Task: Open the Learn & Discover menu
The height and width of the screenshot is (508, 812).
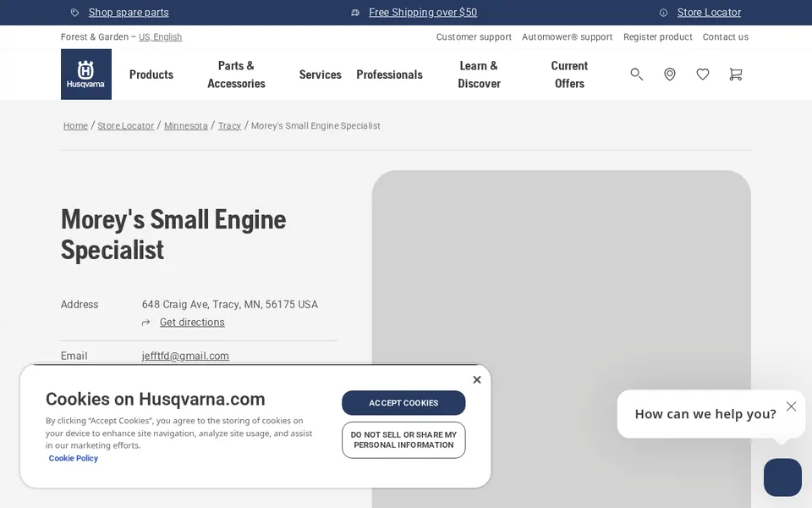Action: [x=479, y=75]
